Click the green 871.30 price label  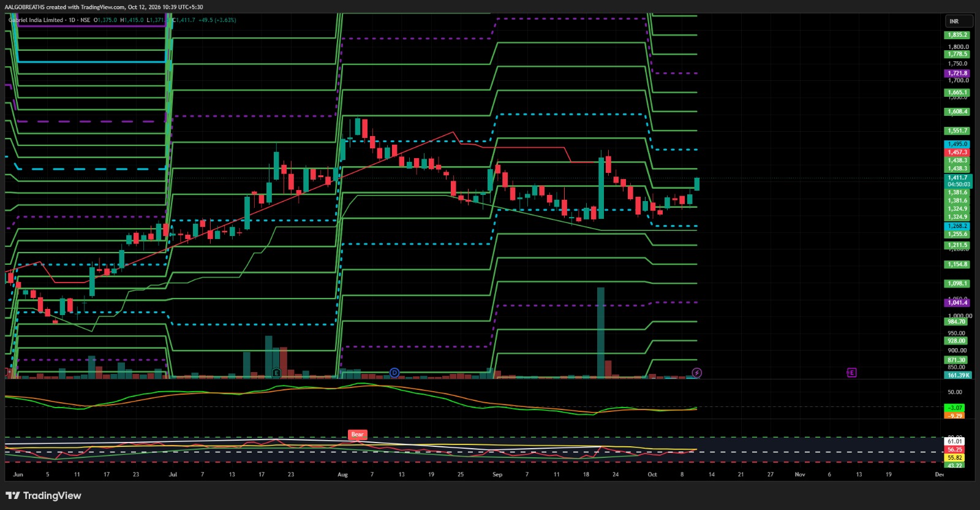pyautogui.click(x=957, y=360)
